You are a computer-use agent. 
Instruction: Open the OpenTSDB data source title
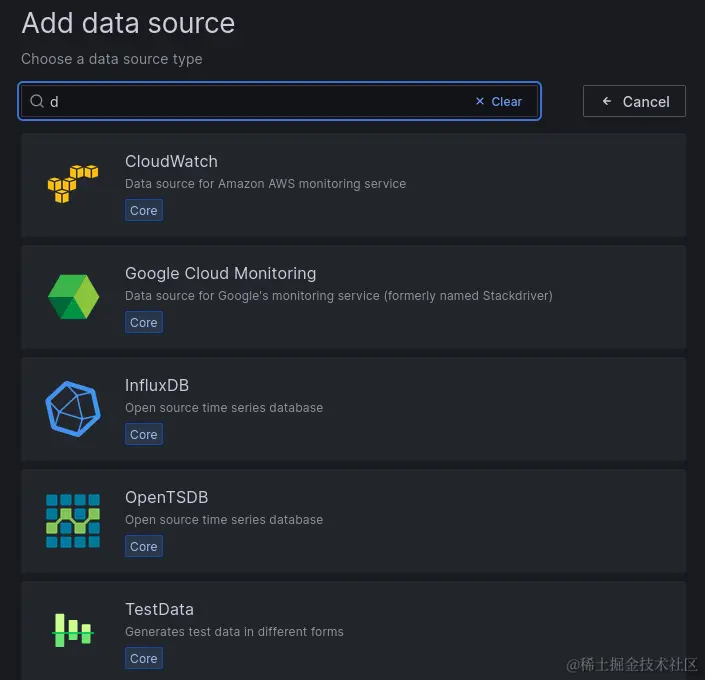166,497
